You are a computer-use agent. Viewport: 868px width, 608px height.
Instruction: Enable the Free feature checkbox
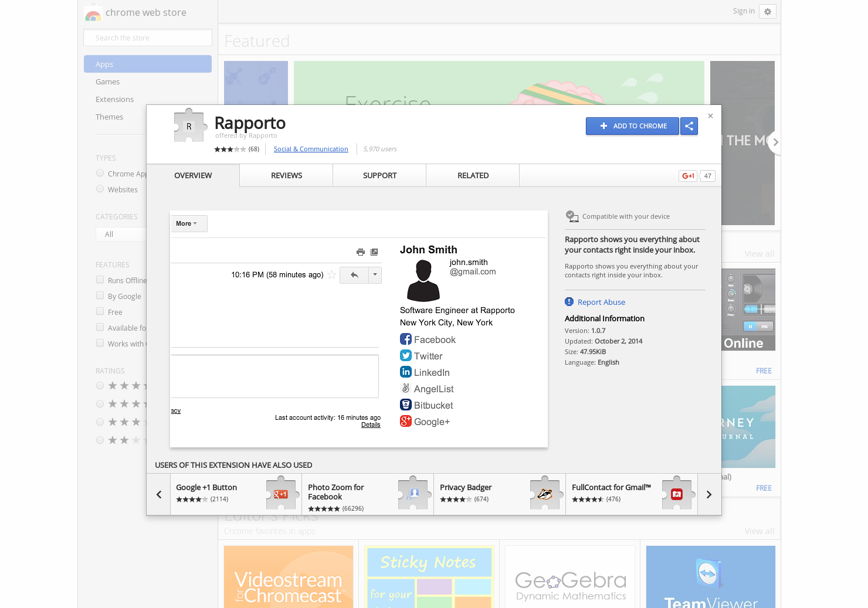click(100, 311)
